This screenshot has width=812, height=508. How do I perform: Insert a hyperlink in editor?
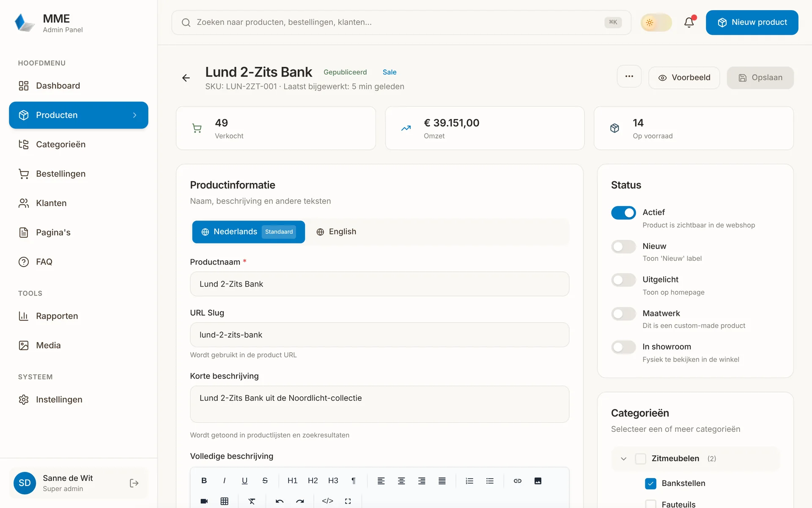517,480
